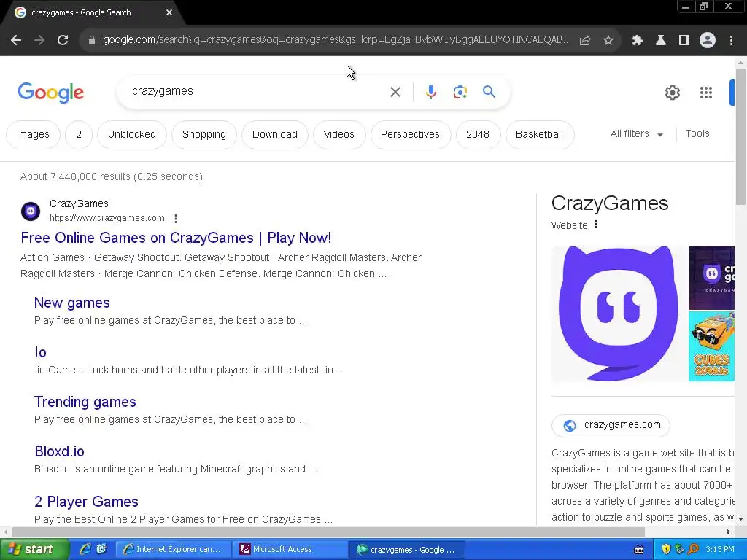The width and height of the screenshot is (747, 560).
Task: Launch Internet Explorer from quick launch
Action: [86, 550]
